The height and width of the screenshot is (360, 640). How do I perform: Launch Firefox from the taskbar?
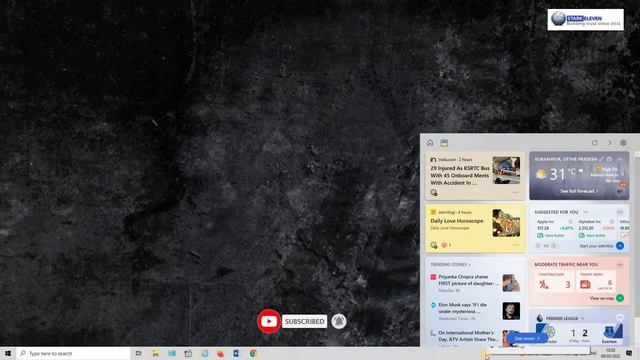220,353
